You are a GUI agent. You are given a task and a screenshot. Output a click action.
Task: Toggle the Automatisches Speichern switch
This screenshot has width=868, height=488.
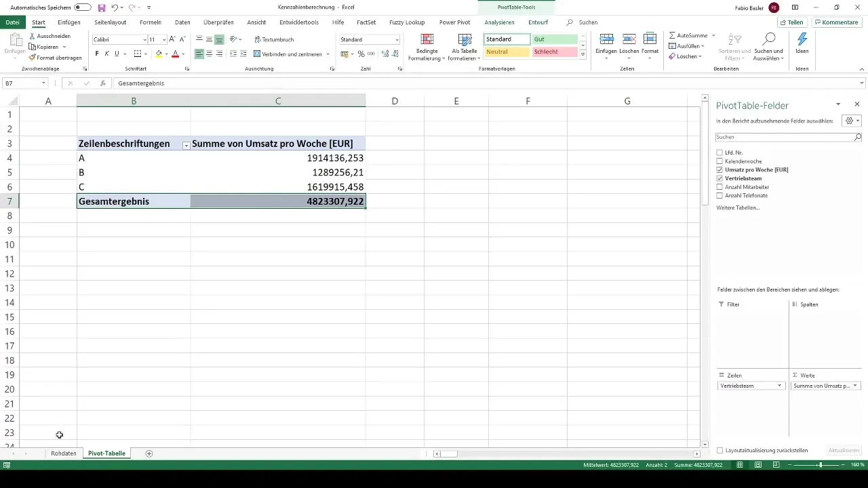coord(83,7)
